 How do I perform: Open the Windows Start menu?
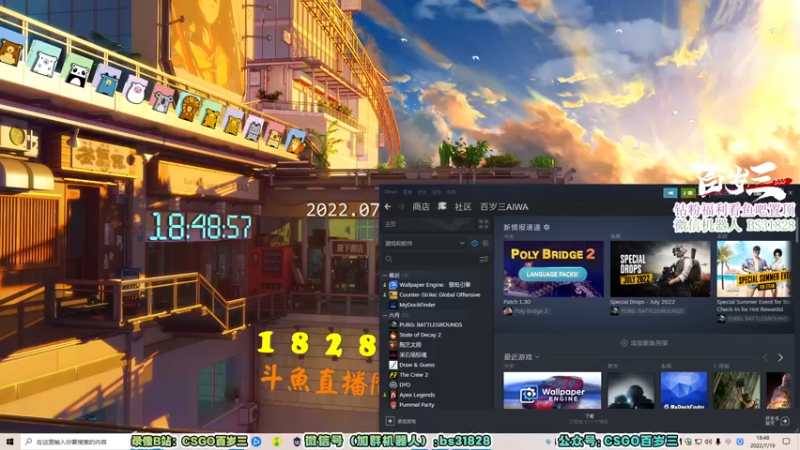point(9,441)
